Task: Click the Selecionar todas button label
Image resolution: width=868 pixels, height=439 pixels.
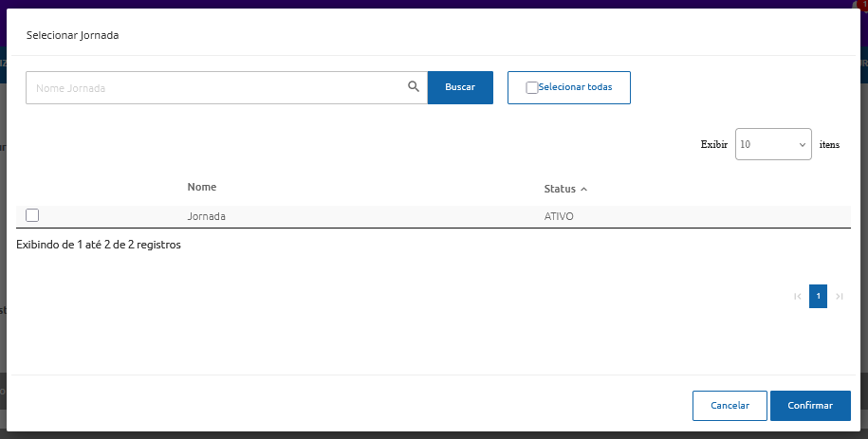Action: (x=575, y=87)
